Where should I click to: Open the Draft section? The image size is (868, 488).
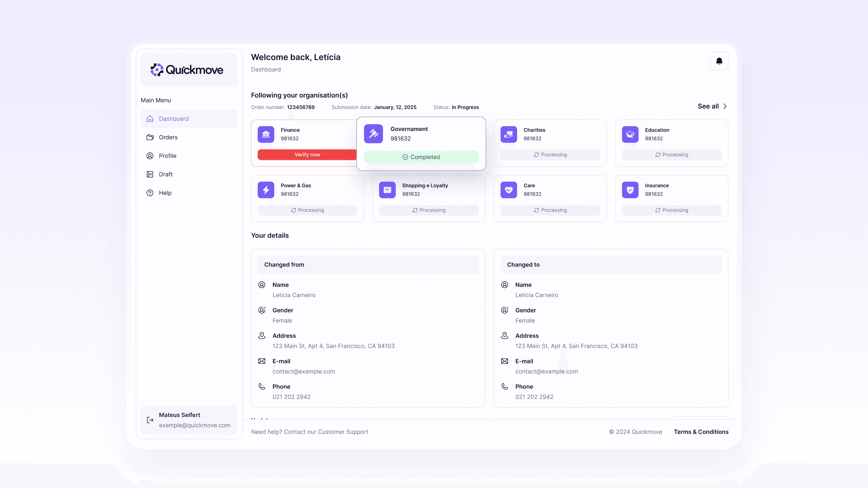pyautogui.click(x=165, y=174)
